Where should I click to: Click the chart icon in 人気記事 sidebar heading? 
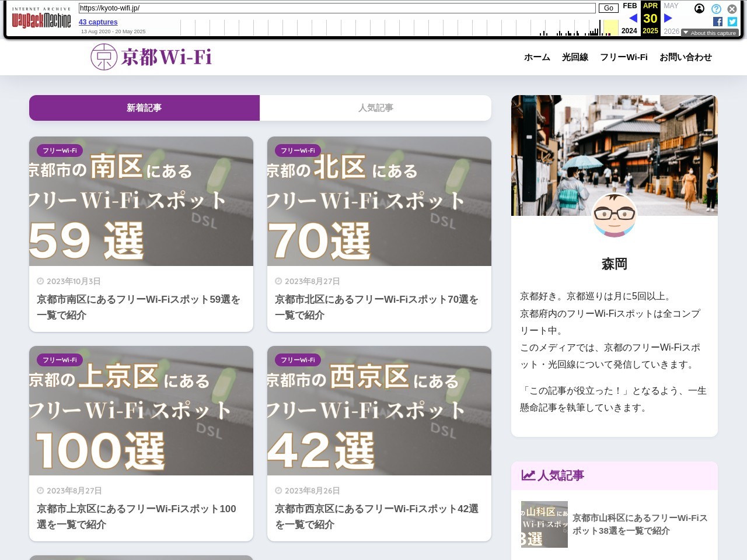click(x=528, y=475)
